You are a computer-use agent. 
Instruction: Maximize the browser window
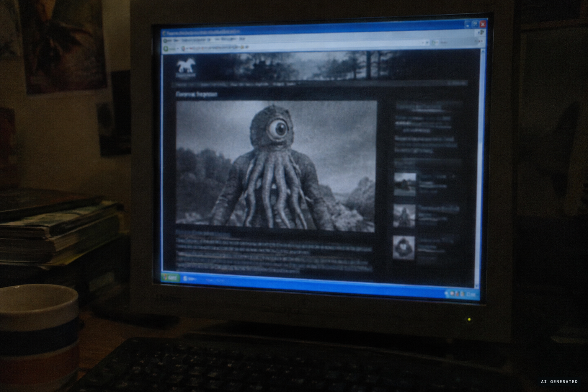pos(475,24)
